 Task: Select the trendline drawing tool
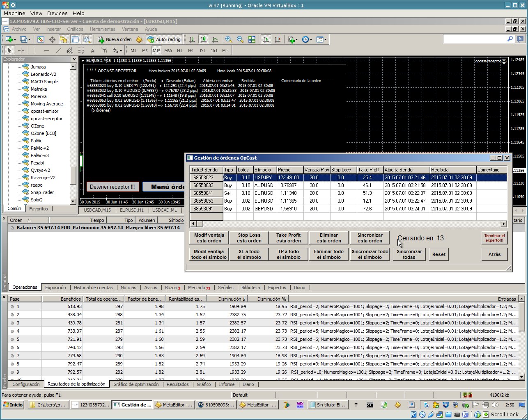pyautogui.click(x=58, y=50)
